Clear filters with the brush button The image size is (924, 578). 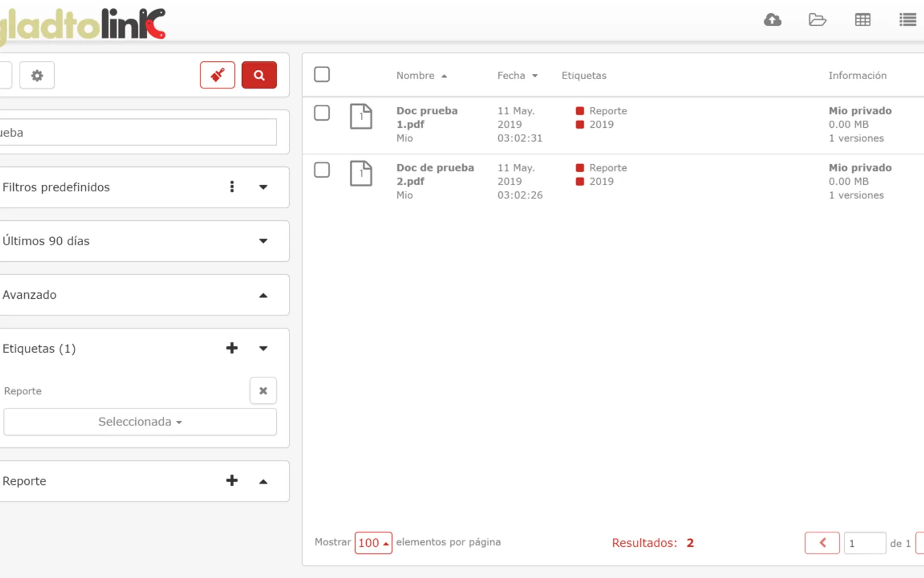218,75
